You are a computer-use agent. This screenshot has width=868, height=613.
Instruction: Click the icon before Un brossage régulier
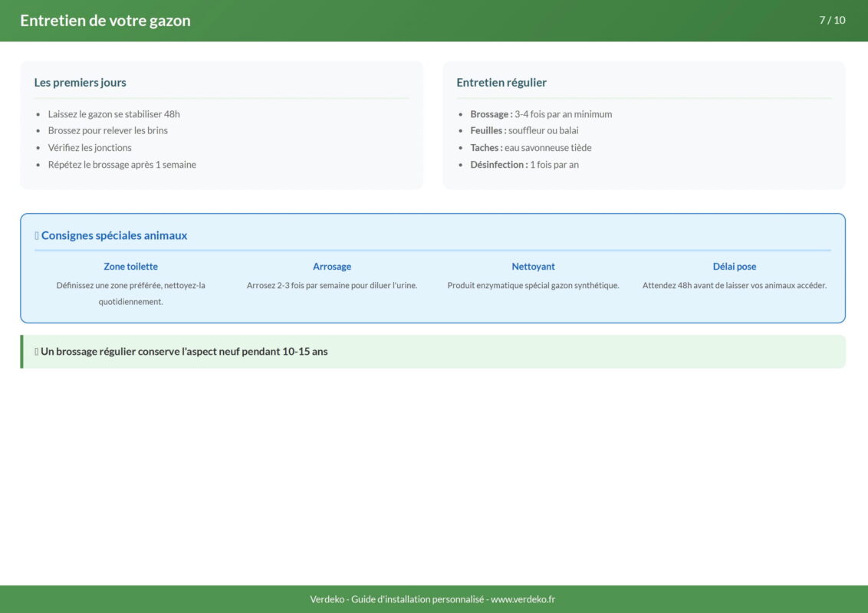(x=37, y=352)
